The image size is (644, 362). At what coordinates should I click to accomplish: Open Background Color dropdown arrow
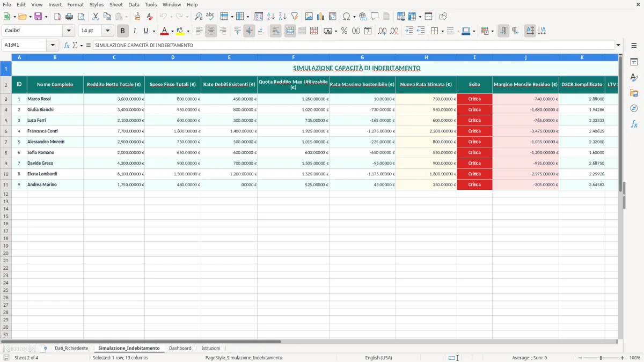pyautogui.click(x=188, y=31)
